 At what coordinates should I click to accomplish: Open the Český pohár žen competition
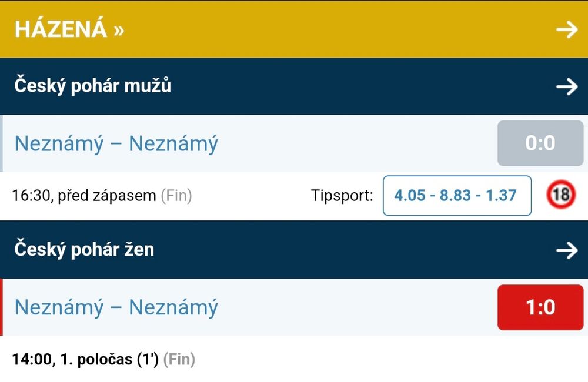tap(84, 249)
